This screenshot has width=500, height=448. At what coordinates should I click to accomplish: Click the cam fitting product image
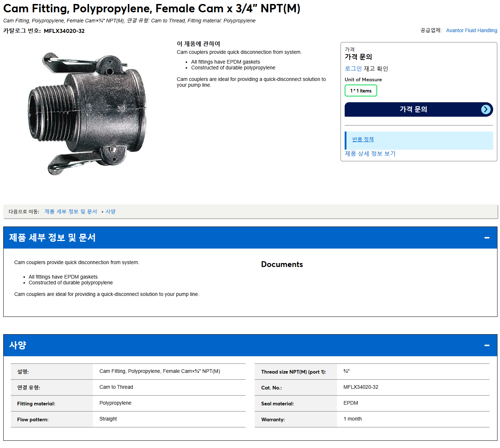[87, 114]
